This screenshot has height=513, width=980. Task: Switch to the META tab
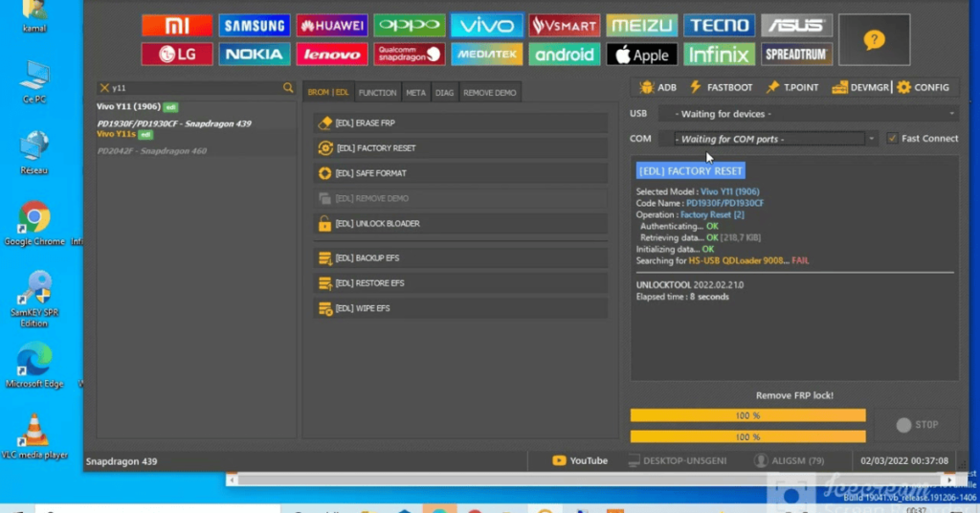pos(415,93)
